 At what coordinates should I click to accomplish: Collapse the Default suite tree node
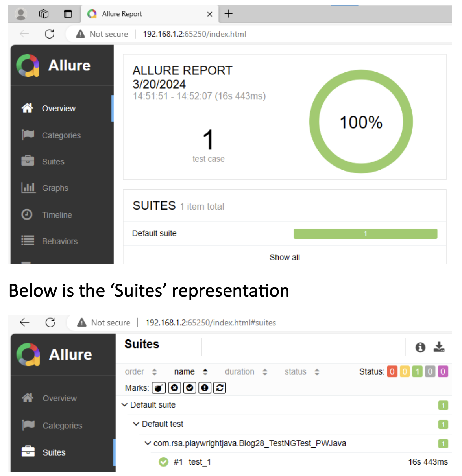[x=125, y=405]
